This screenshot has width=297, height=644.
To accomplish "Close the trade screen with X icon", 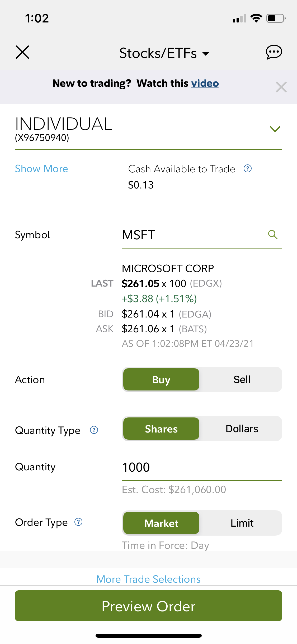I will click(x=22, y=52).
